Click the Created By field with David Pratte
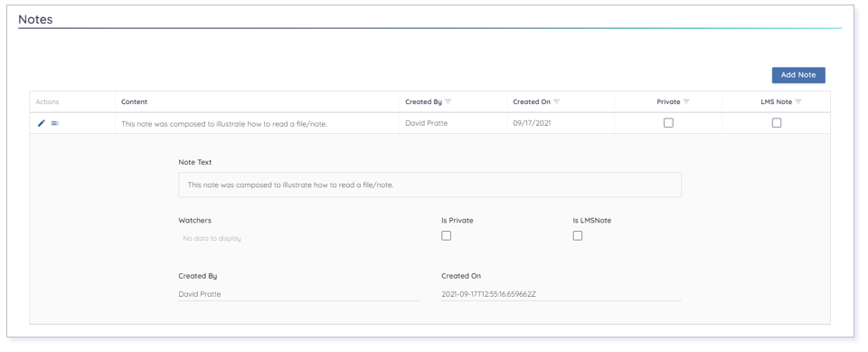Screen dimensions: 868x352 click(298, 294)
